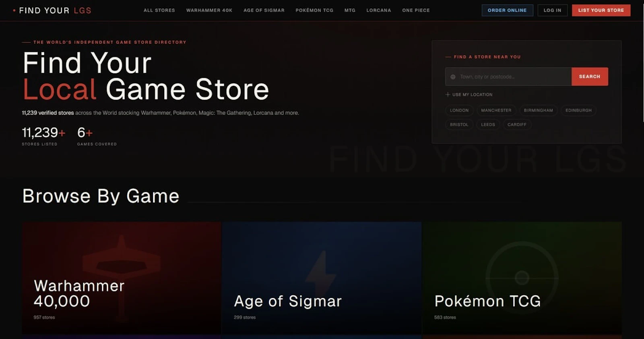Choose the Manchester city chip

(x=496, y=110)
